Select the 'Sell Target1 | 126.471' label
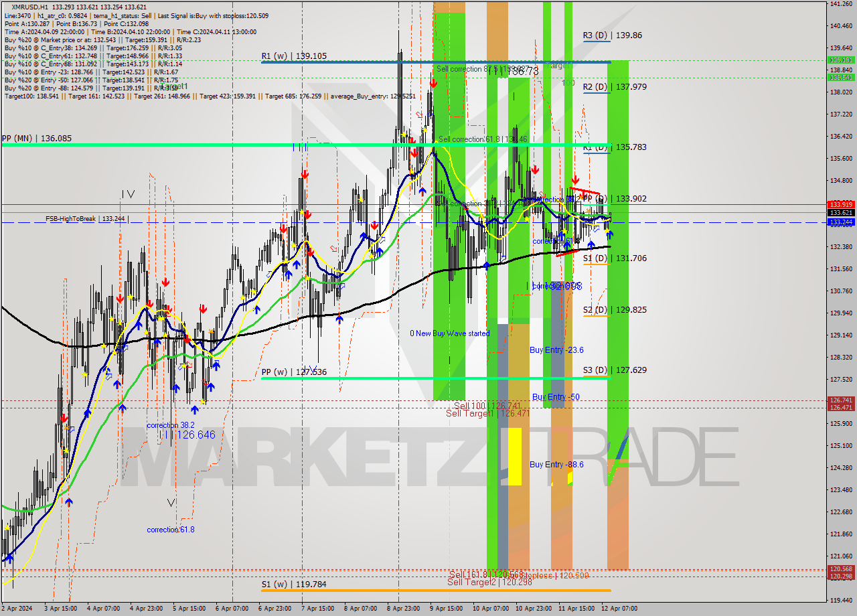Viewport: 857px width, 616px height. [x=488, y=414]
